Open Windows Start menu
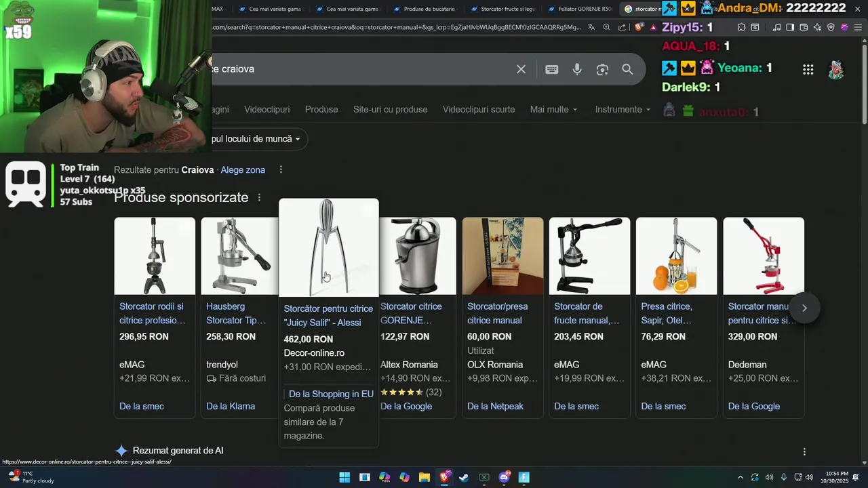This screenshot has height=488, width=868. point(344,477)
